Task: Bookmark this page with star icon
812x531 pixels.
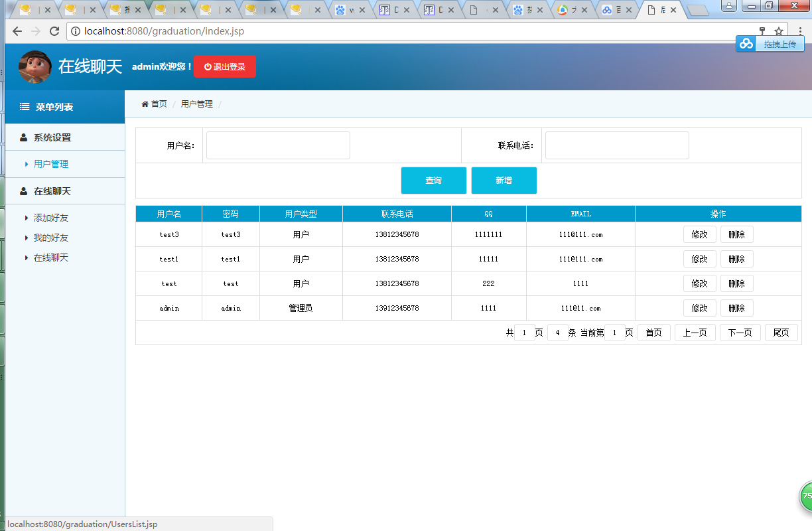Action: 779,31
